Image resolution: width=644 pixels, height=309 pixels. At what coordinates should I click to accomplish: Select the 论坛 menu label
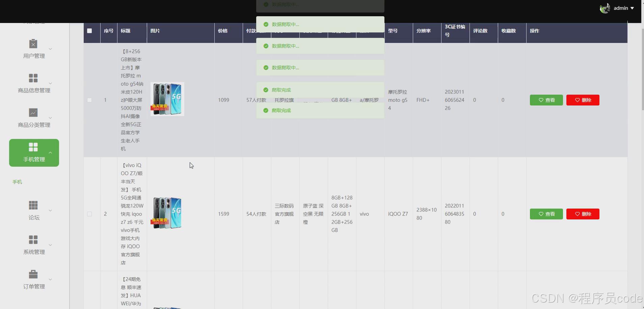point(34,218)
